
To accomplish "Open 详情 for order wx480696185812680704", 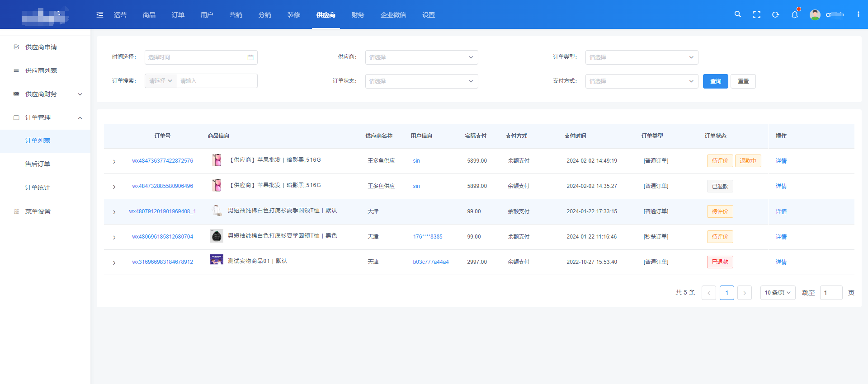I will click(781, 237).
